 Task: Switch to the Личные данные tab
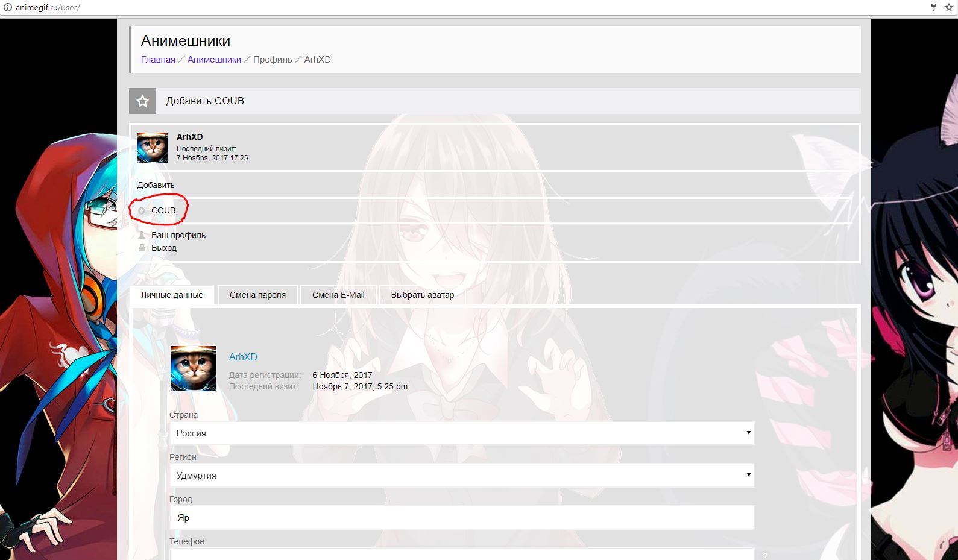tap(172, 295)
